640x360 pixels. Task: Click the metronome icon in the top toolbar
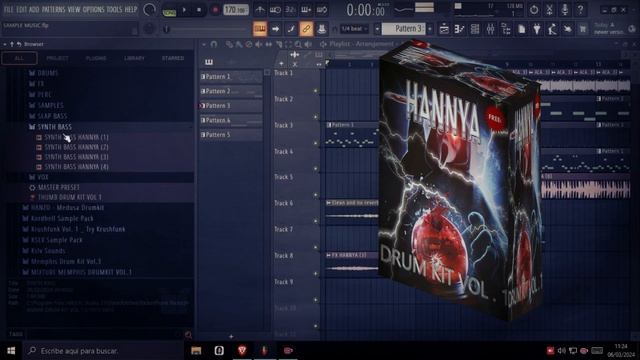click(x=260, y=10)
